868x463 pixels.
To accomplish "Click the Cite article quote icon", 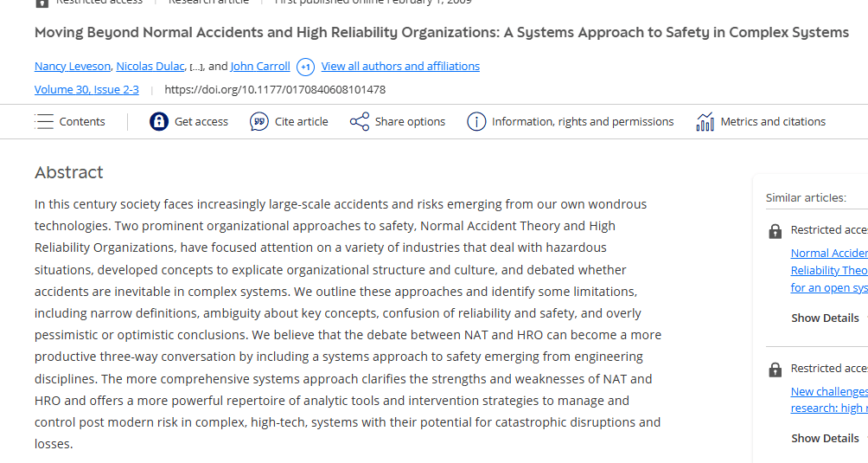I will click(259, 122).
